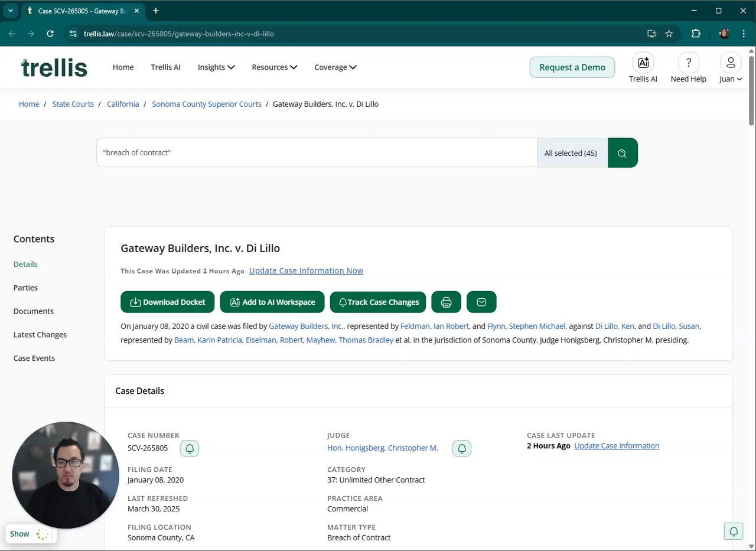Jump to Case Events in Contents sidebar
The image size is (756, 551).
coord(34,358)
